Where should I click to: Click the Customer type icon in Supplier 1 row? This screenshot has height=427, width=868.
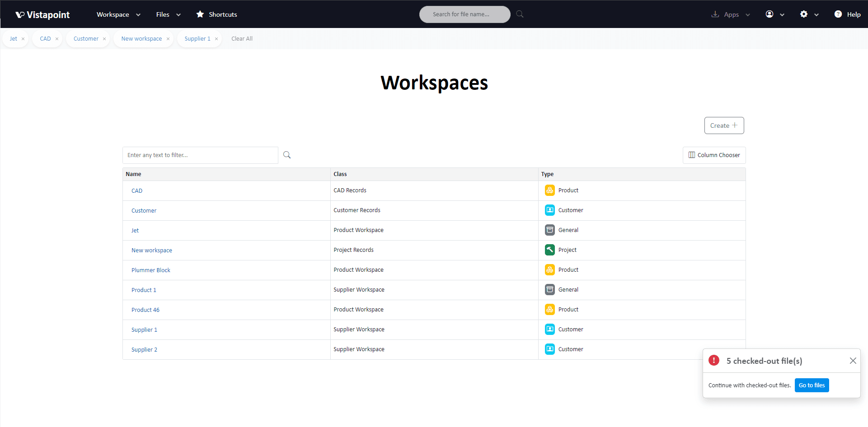point(549,330)
